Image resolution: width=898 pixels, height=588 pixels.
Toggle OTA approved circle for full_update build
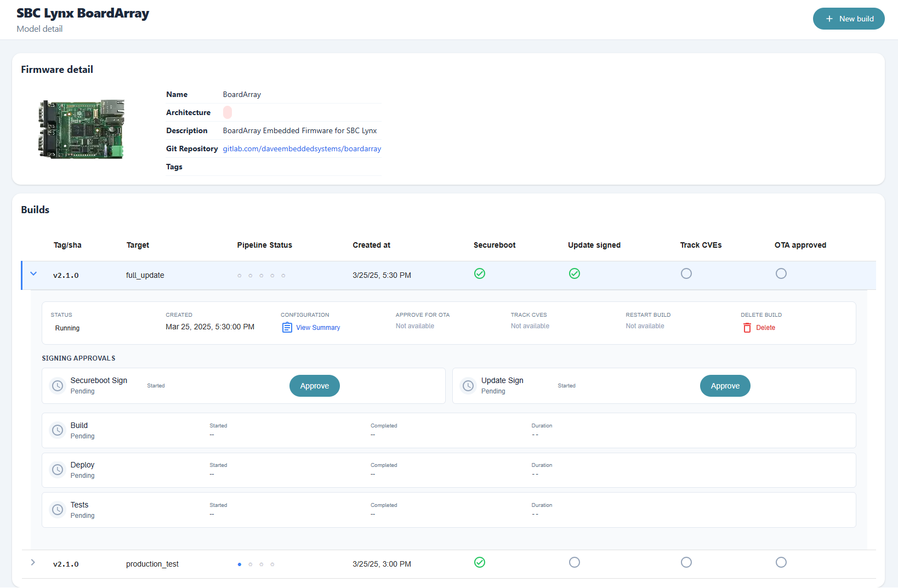781,273
